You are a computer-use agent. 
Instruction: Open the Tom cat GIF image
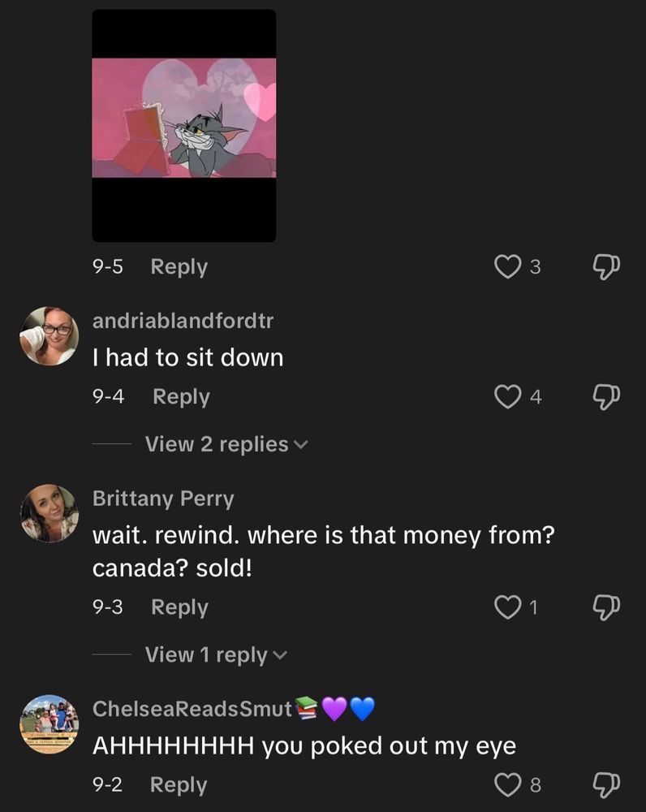183,125
